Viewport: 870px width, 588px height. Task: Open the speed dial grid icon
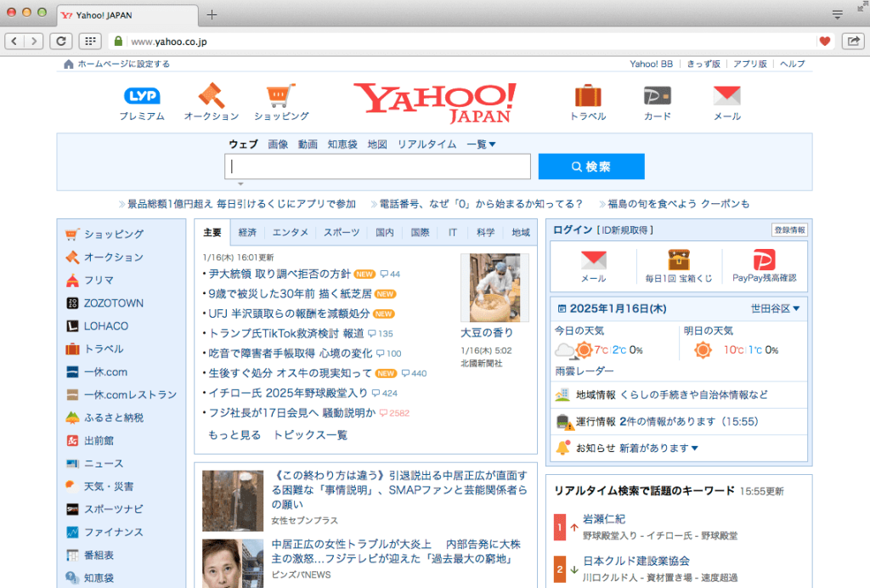click(x=90, y=41)
